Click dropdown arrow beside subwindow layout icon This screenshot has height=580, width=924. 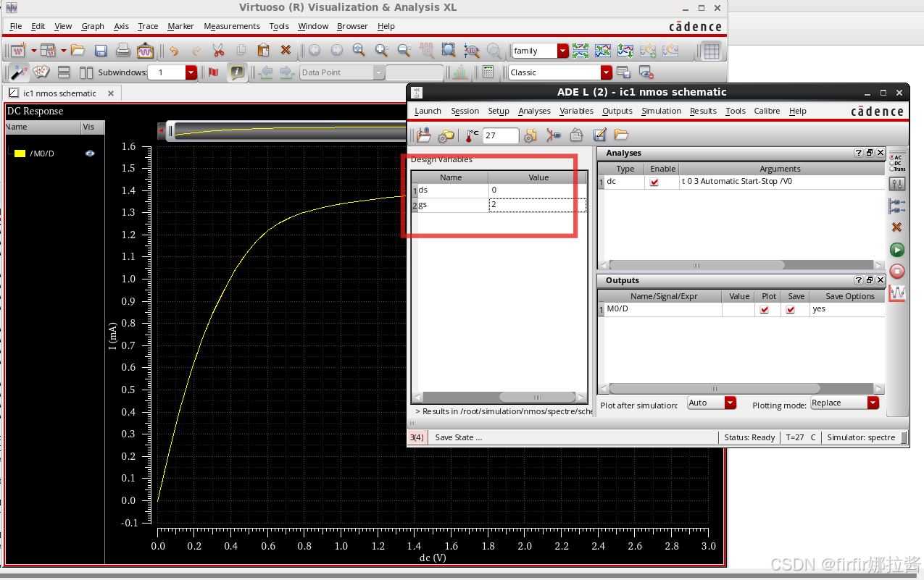(x=64, y=51)
